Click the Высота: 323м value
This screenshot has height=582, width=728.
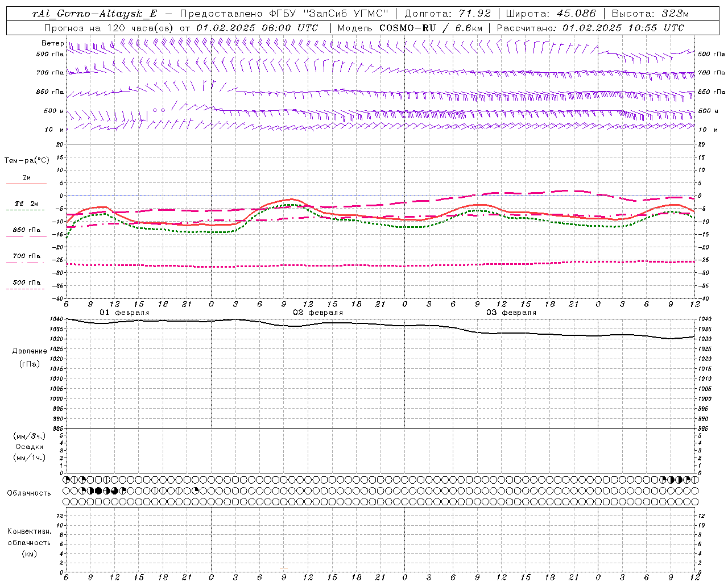[650, 14]
